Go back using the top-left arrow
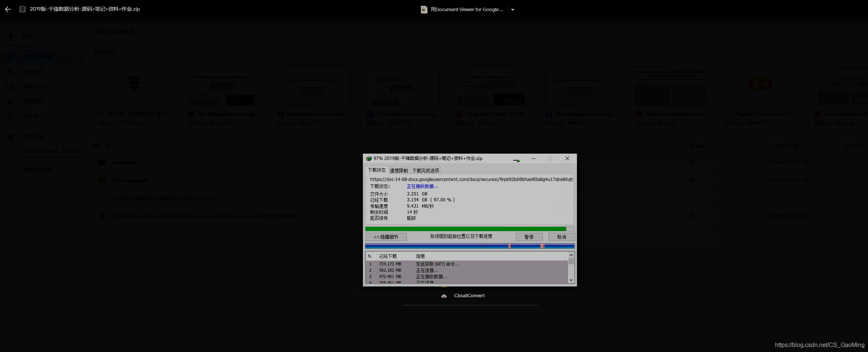This screenshot has height=352, width=868. (x=8, y=9)
